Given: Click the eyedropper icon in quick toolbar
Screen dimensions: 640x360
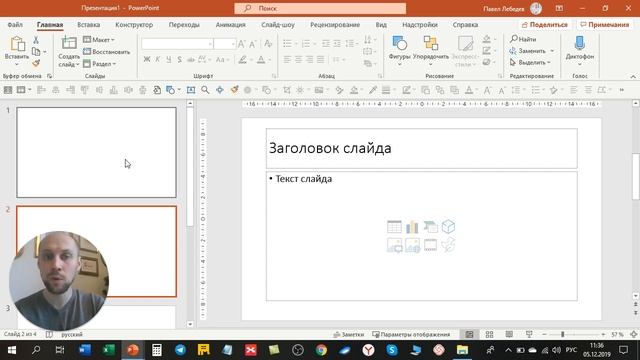Looking at the screenshot, I should (x=372, y=90).
